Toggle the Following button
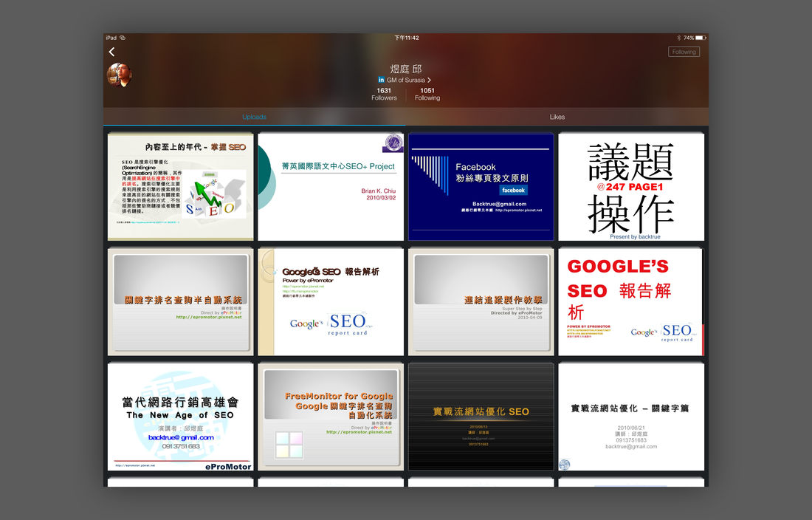This screenshot has height=520, width=812. pyautogui.click(x=684, y=52)
